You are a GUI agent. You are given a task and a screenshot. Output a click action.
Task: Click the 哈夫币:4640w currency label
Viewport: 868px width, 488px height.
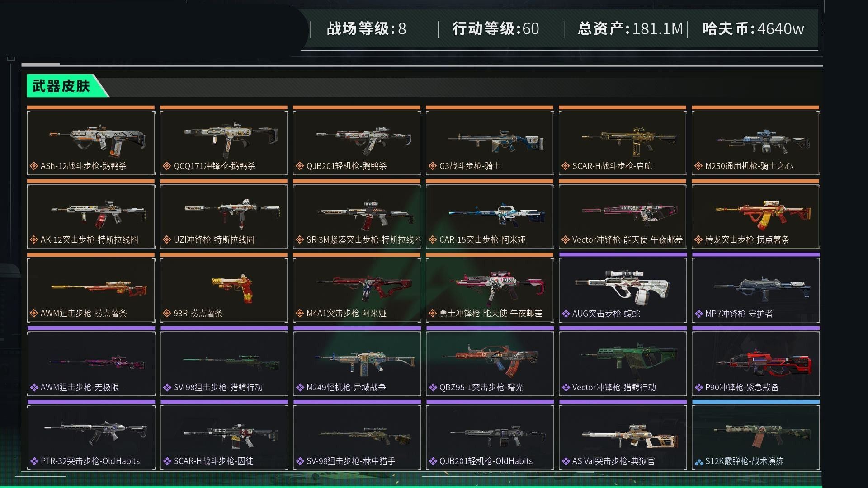tap(754, 29)
